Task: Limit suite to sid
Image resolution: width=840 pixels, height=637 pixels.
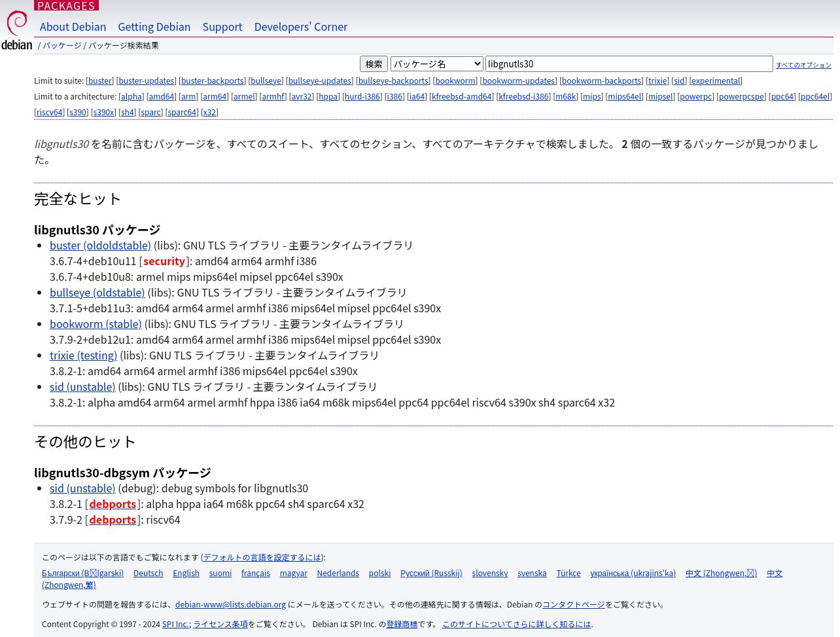Action: click(679, 81)
